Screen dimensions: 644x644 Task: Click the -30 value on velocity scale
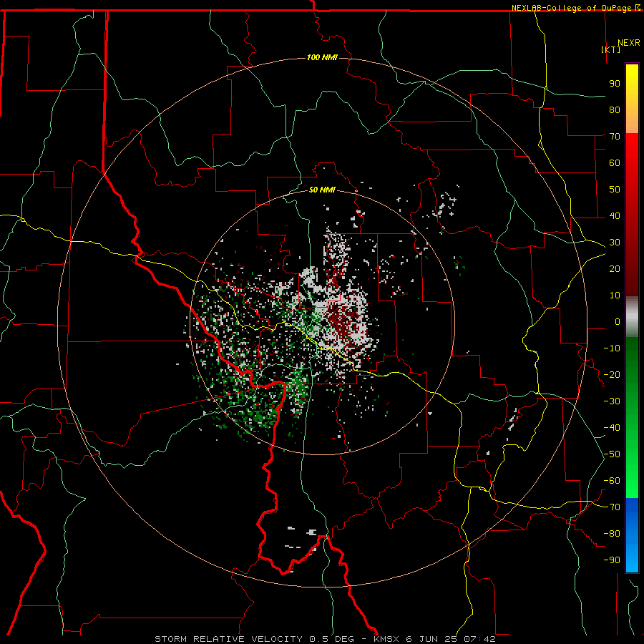[x=612, y=401]
